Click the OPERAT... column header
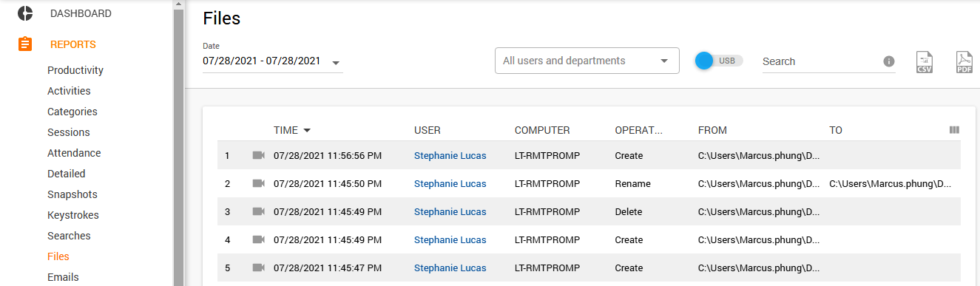The height and width of the screenshot is (286, 980). point(639,130)
